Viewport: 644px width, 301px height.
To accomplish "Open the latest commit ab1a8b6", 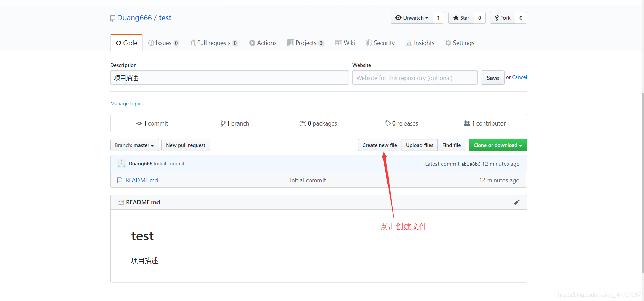I will pyautogui.click(x=471, y=164).
